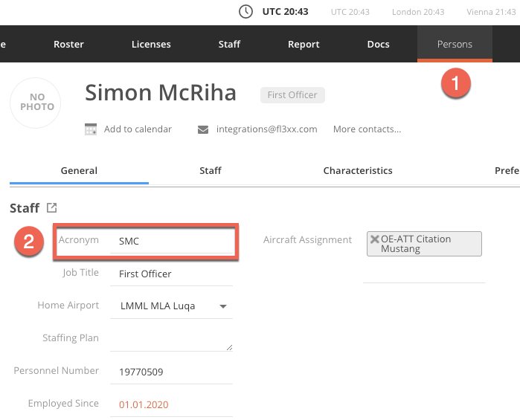520x420 pixels.
Task: Open the Docs menu item
Action: click(x=378, y=44)
